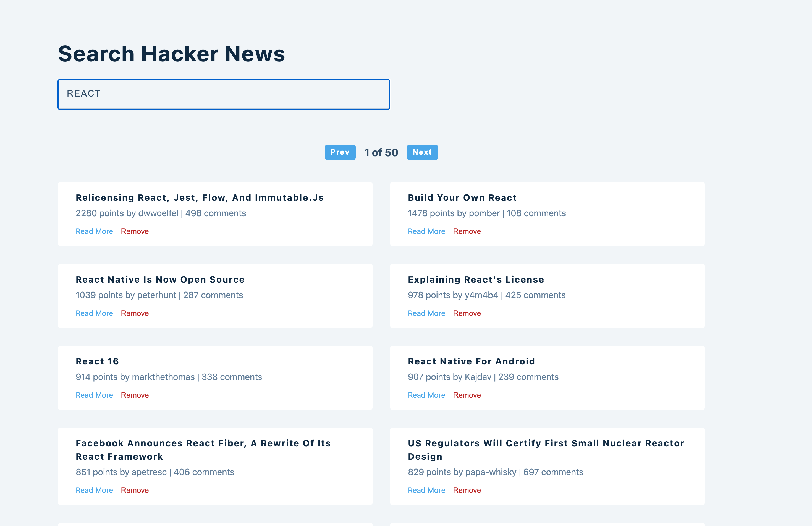Click '978 points by y4m4b4' info line

487,295
